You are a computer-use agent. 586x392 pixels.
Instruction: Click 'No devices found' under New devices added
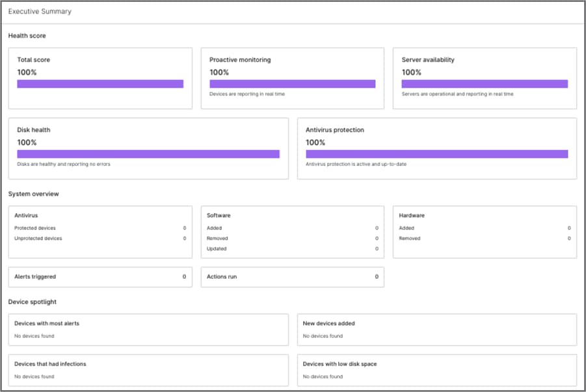[323, 336]
